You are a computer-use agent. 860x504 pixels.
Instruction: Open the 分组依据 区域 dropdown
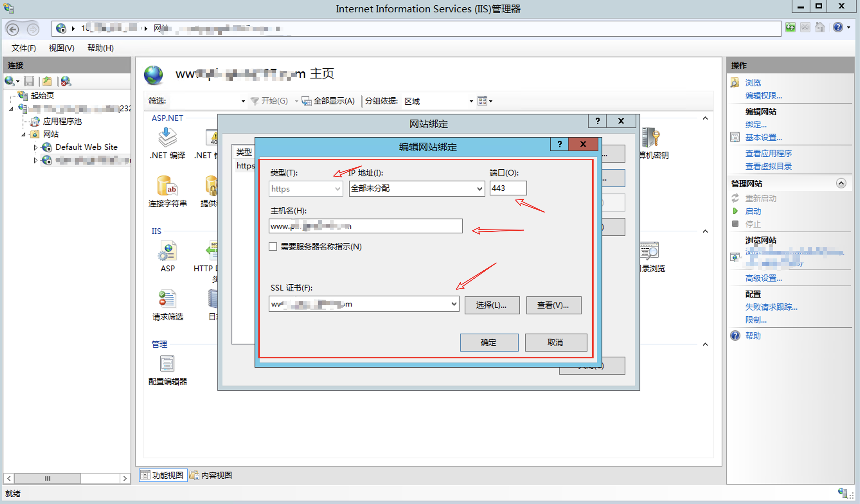click(471, 101)
